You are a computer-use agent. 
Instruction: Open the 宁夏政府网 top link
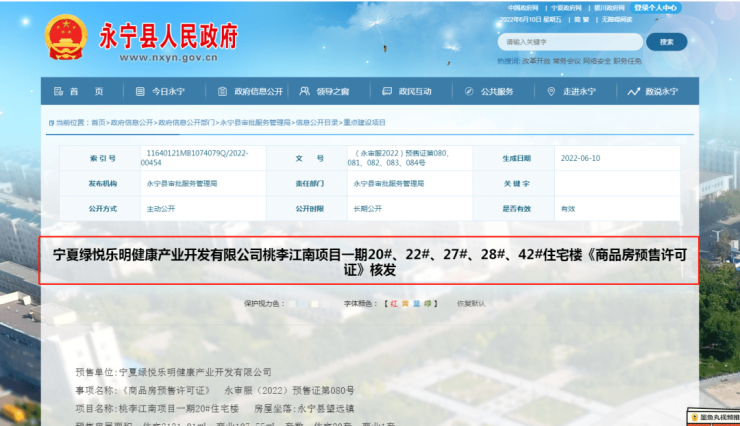pyautogui.click(x=566, y=8)
